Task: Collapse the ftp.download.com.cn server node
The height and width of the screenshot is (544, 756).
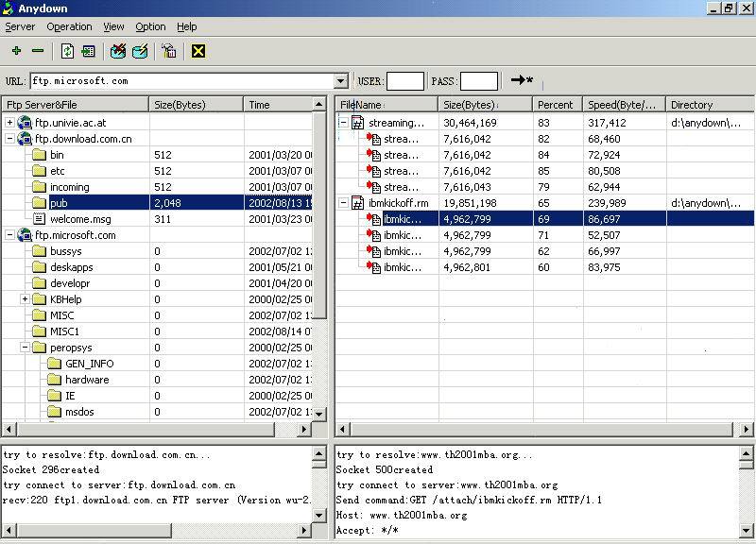Action: coord(9,139)
